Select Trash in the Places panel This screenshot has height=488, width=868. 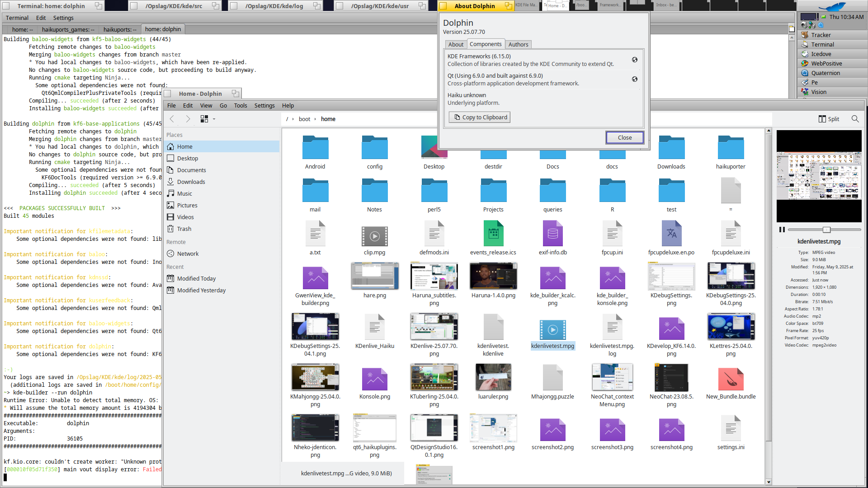tap(184, 229)
